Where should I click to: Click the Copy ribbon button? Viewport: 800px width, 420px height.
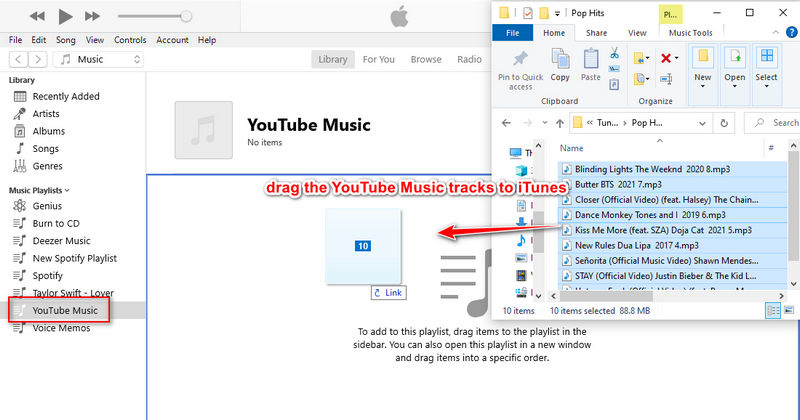[560, 65]
